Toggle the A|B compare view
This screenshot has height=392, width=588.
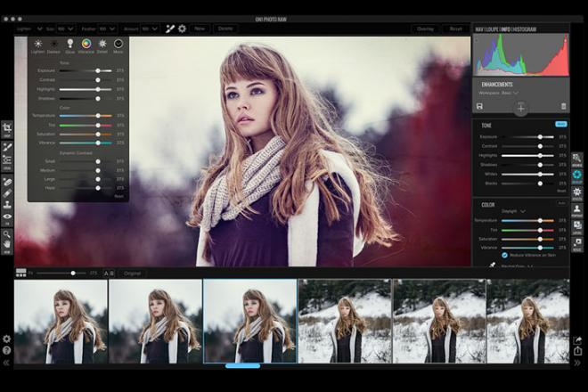click(x=109, y=274)
